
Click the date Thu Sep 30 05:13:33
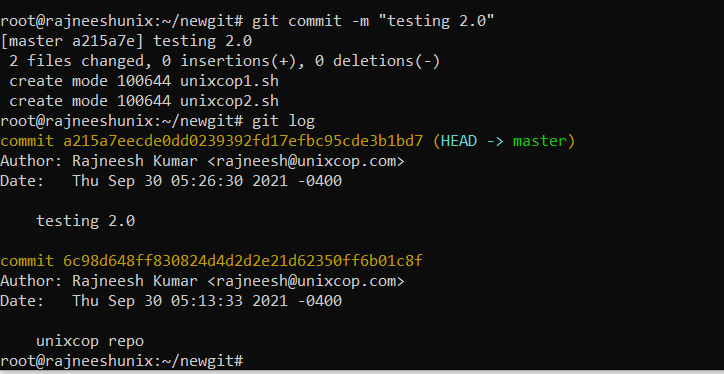coord(162,301)
